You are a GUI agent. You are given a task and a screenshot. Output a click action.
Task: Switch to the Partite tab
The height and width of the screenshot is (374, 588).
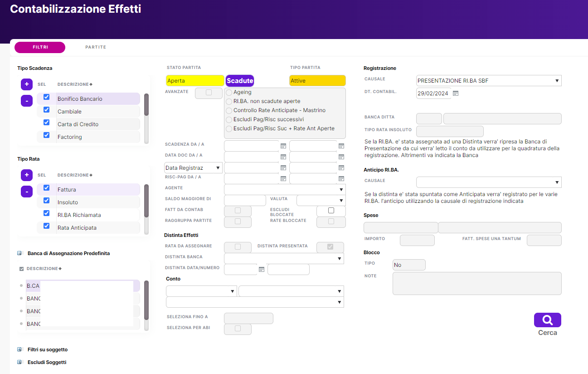[x=96, y=47]
